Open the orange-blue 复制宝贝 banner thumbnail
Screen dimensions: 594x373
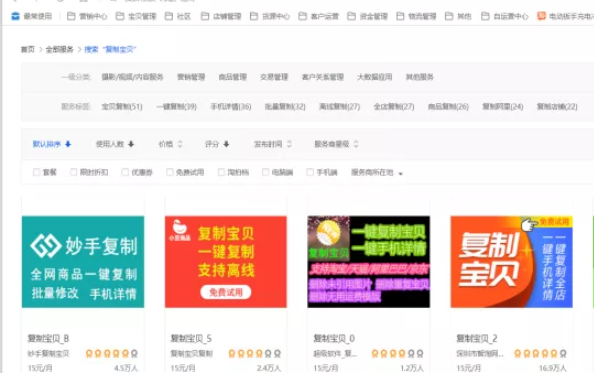point(511,262)
